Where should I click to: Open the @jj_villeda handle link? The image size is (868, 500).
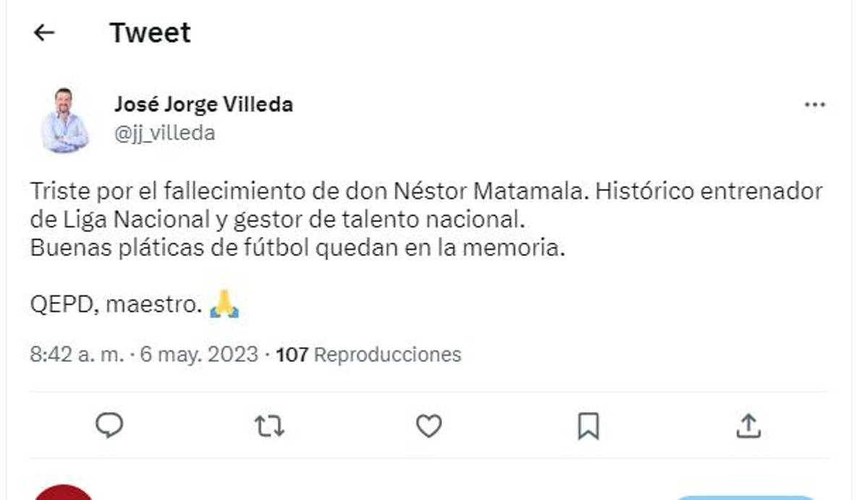tap(167, 132)
